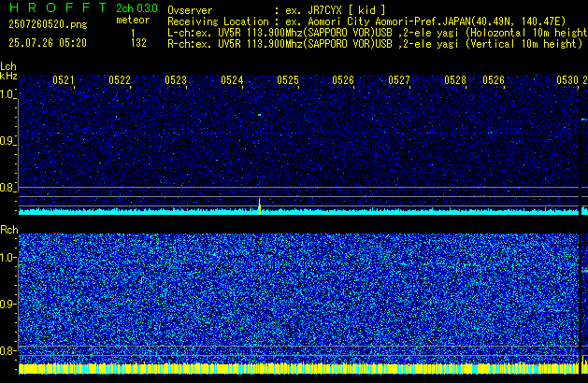Select the 0528 time marker
This screenshot has height=383, width=588.
(455, 80)
